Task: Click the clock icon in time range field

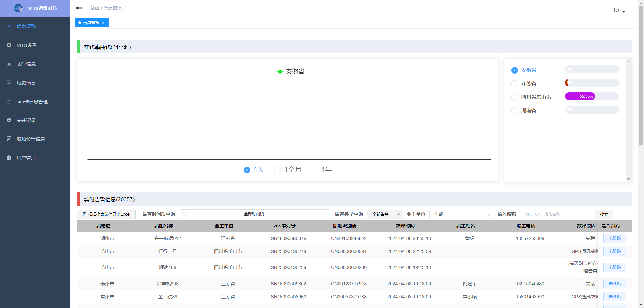Action: click(x=185, y=214)
